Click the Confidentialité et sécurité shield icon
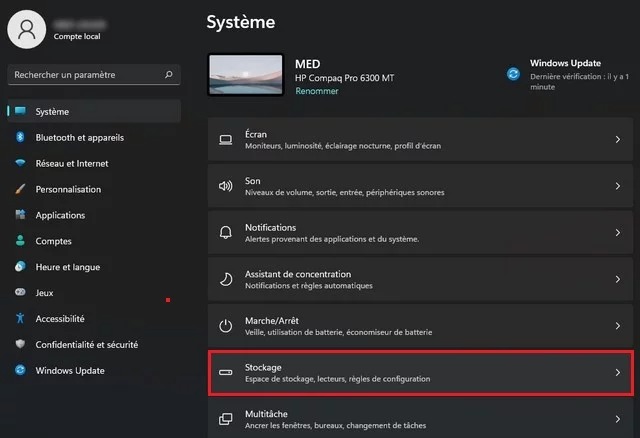Screen dimensions: 640x438 20,344
